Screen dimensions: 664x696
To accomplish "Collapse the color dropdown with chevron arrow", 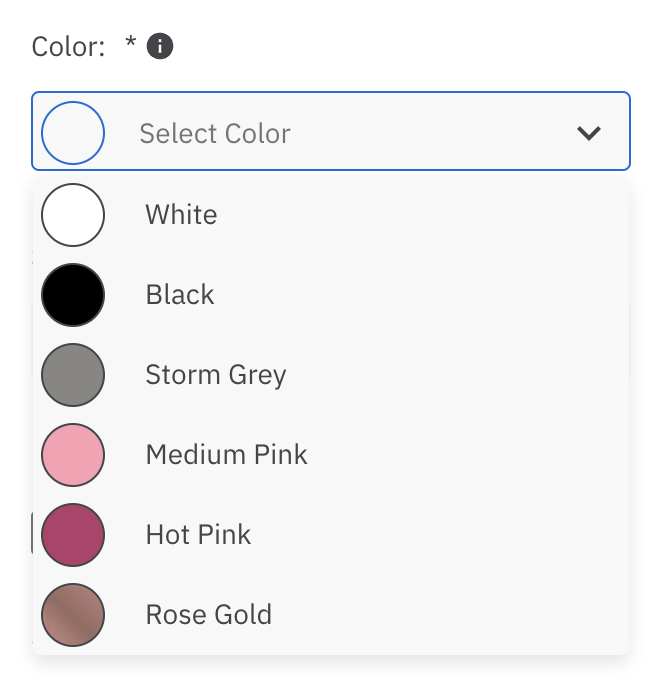I will (589, 133).
